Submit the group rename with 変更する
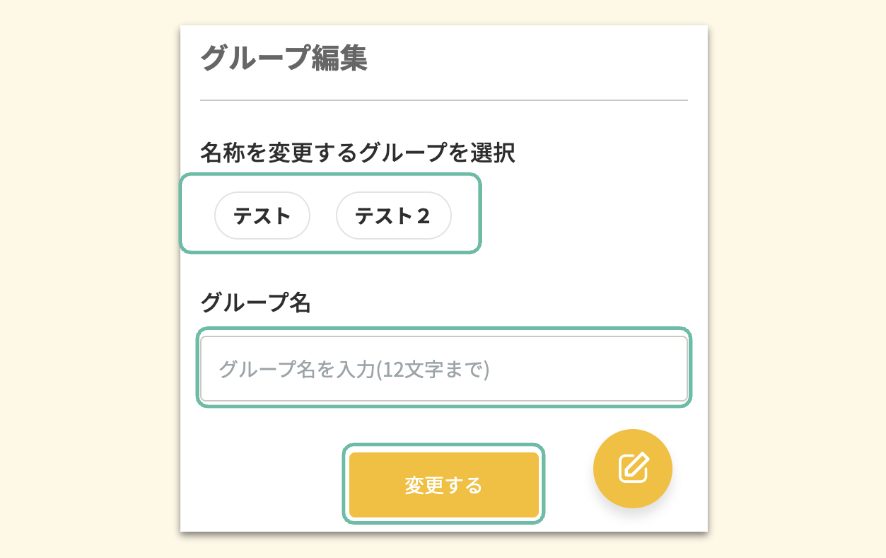Image resolution: width=886 pixels, height=558 pixels. point(443,485)
